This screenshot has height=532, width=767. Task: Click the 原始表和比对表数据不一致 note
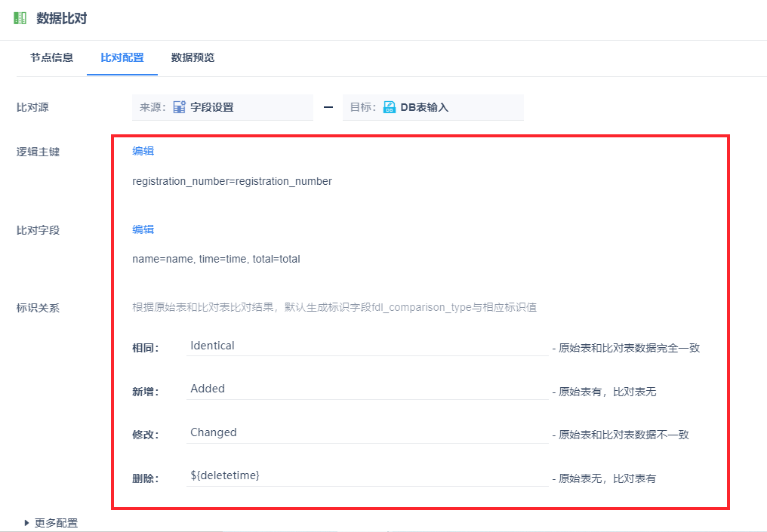click(621, 435)
